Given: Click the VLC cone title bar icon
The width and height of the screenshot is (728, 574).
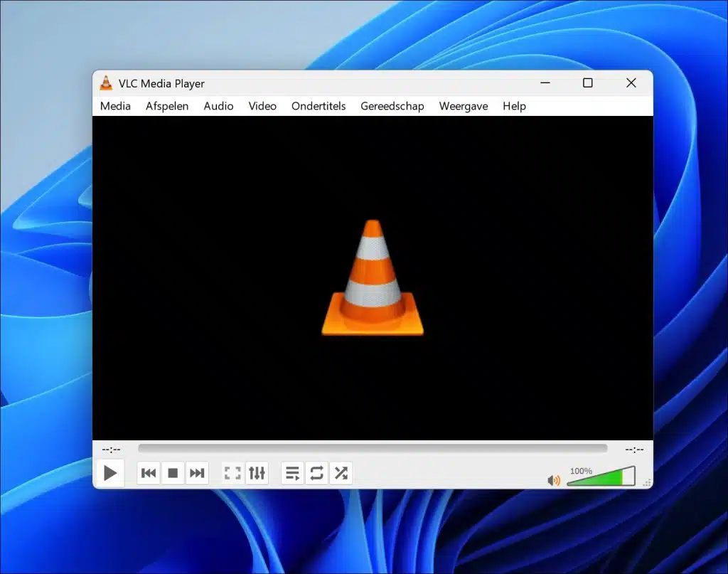Looking at the screenshot, I should 107,83.
